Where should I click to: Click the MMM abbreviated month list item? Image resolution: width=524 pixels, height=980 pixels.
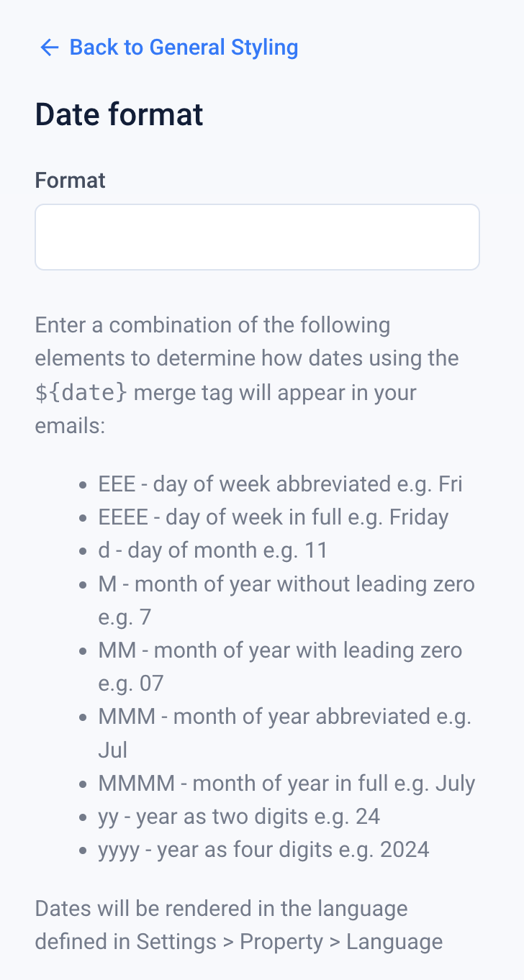(284, 717)
